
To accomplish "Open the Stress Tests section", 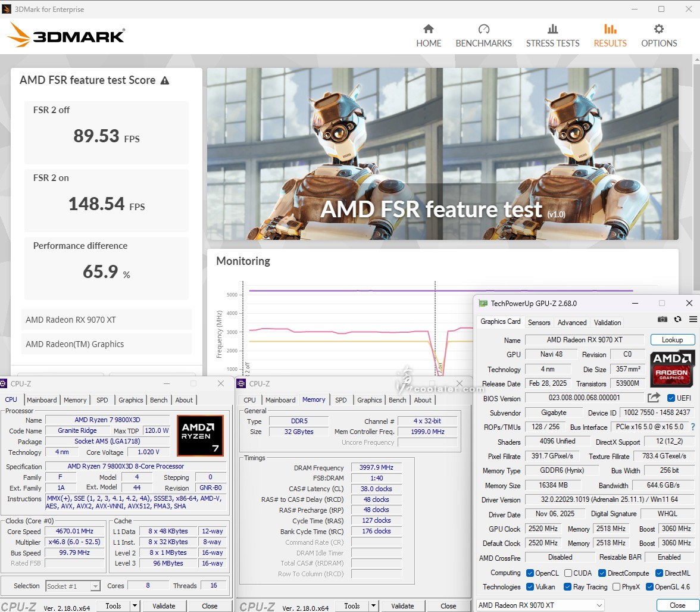I will point(552,36).
